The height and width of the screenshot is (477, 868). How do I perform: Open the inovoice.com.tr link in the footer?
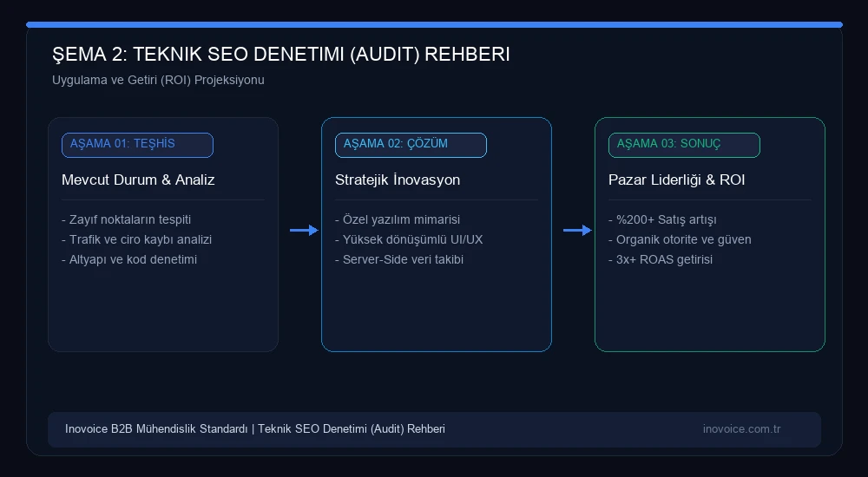pos(742,428)
